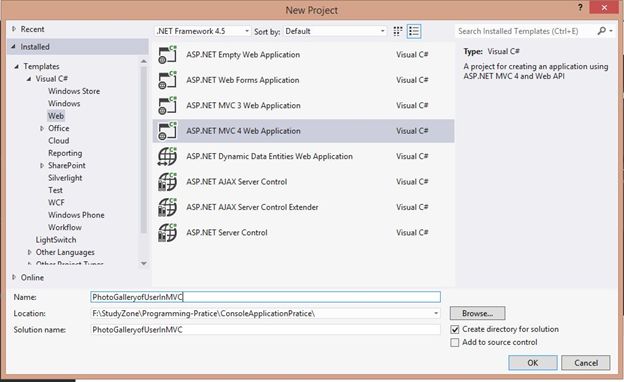Open the Location path dropdown arrow
This screenshot has width=624, height=382.
tap(436, 314)
